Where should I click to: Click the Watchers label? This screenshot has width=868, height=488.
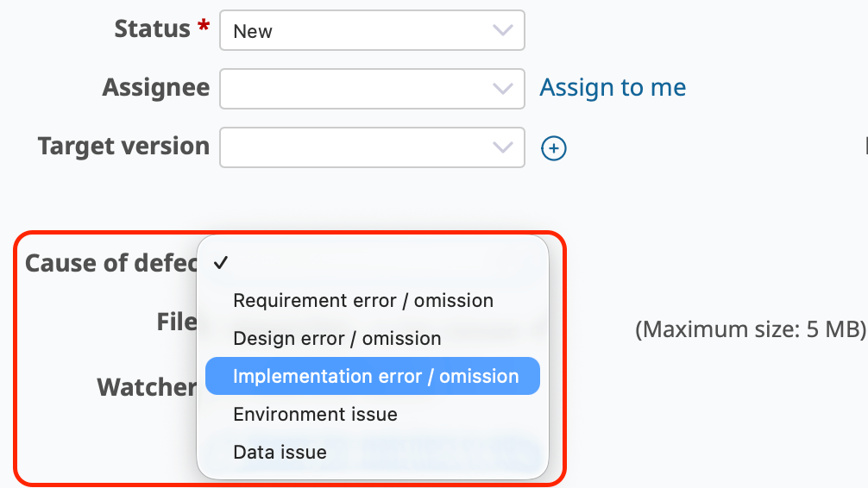point(147,388)
